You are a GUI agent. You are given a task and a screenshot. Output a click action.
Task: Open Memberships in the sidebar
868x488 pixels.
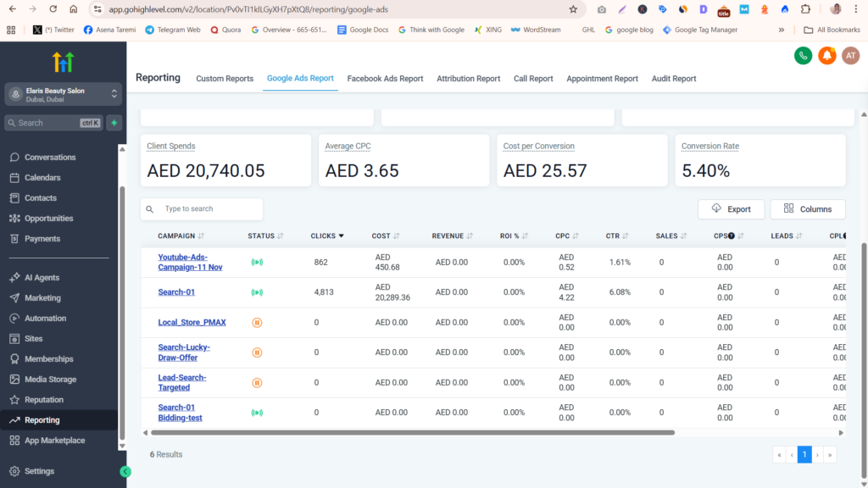tap(48, 359)
